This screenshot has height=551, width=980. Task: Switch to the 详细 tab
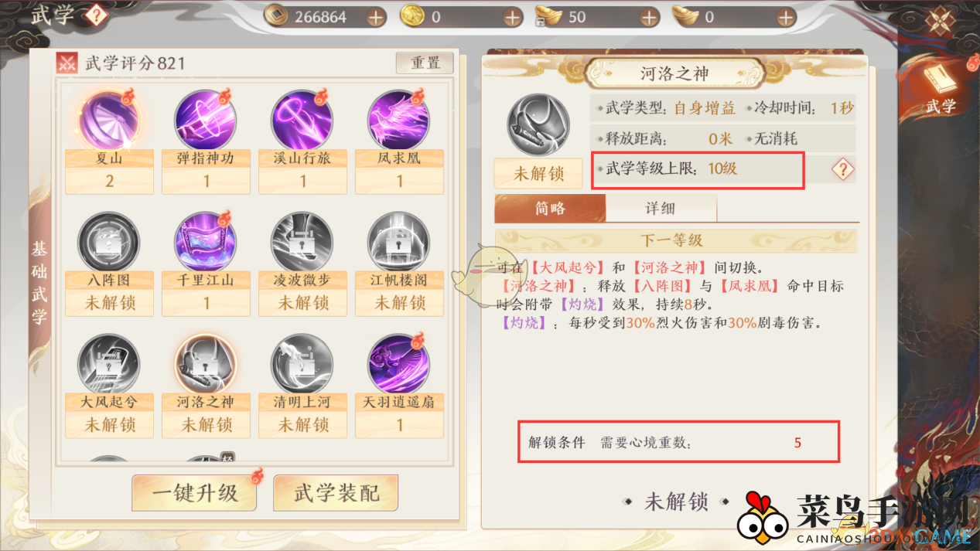pos(661,209)
